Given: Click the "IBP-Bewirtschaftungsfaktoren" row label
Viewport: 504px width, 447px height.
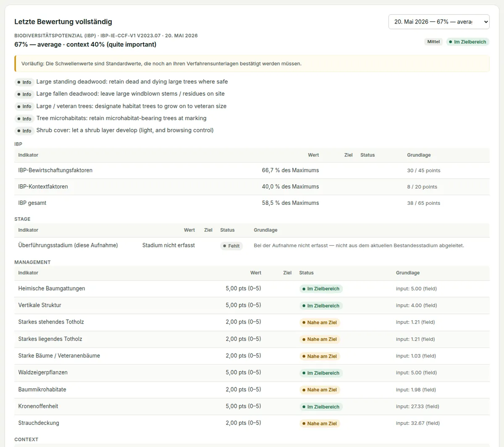Looking at the screenshot, I should click(x=55, y=170).
